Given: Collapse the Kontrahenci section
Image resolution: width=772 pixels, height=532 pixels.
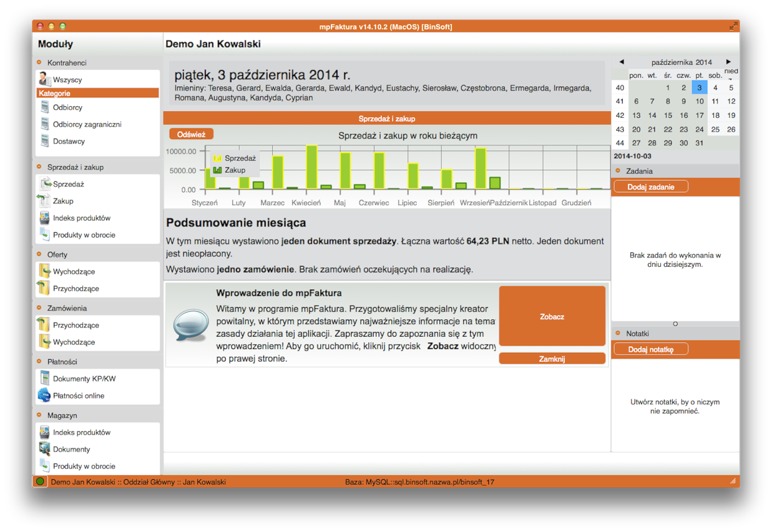Looking at the screenshot, I should (x=39, y=62).
